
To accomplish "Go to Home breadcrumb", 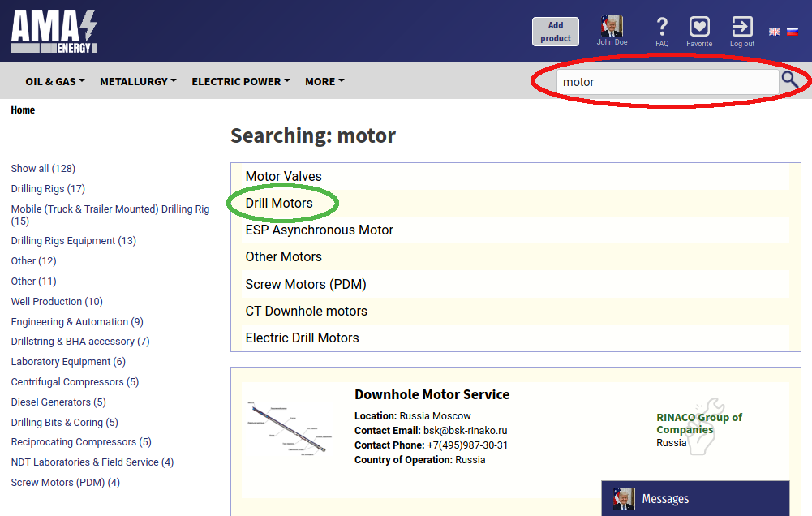I will coord(23,110).
